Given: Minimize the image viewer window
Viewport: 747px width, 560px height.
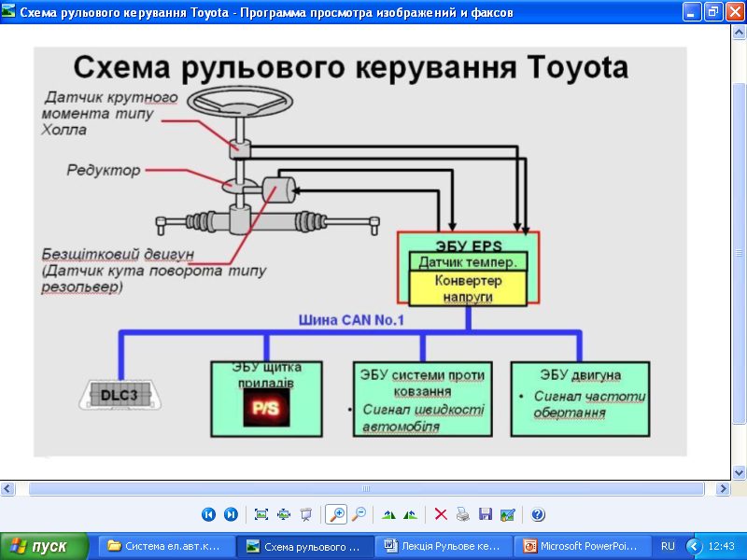Looking at the screenshot, I should pyautogui.click(x=691, y=11).
